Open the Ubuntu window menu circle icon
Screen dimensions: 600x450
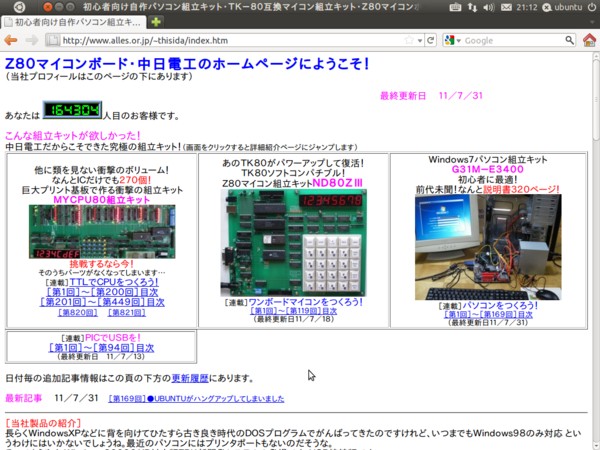tap(20, 7)
